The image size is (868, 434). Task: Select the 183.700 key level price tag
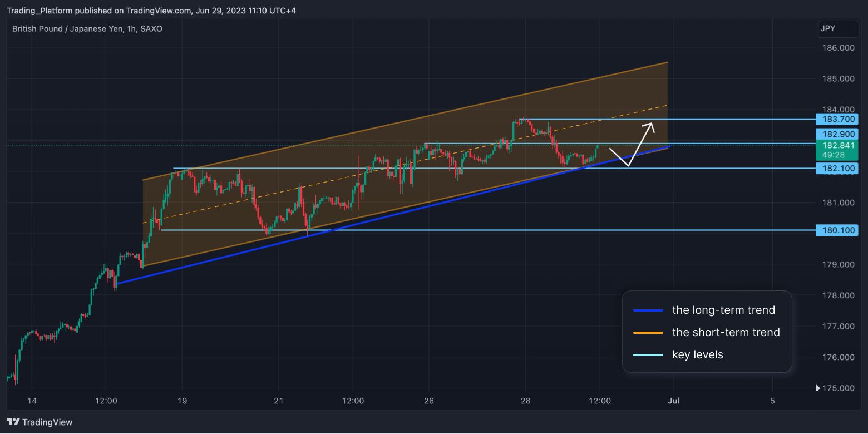837,119
